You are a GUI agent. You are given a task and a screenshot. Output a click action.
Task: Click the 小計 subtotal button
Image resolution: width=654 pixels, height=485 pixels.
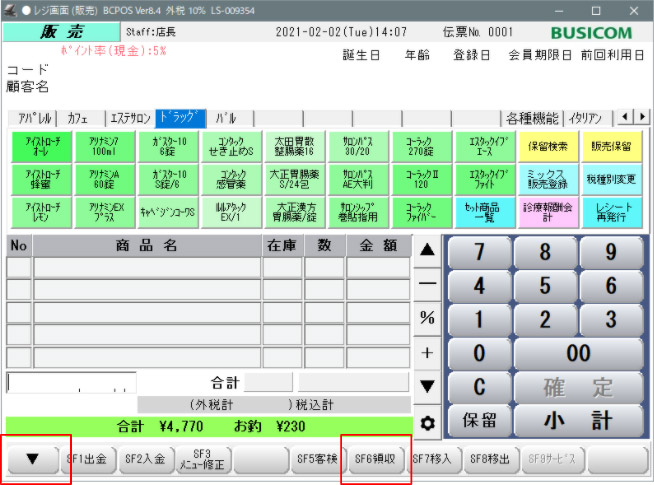pyautogui.click(x=578, y=421)
